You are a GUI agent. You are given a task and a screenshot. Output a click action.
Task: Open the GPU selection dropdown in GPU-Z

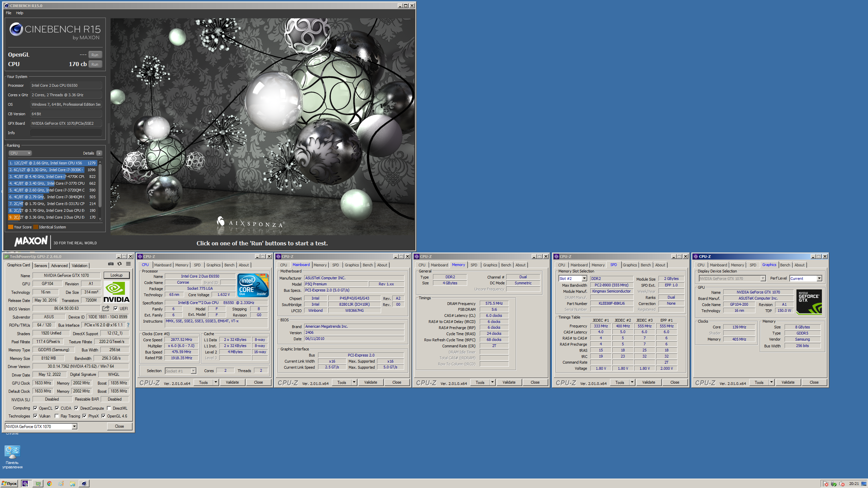(x=41, y=426)
